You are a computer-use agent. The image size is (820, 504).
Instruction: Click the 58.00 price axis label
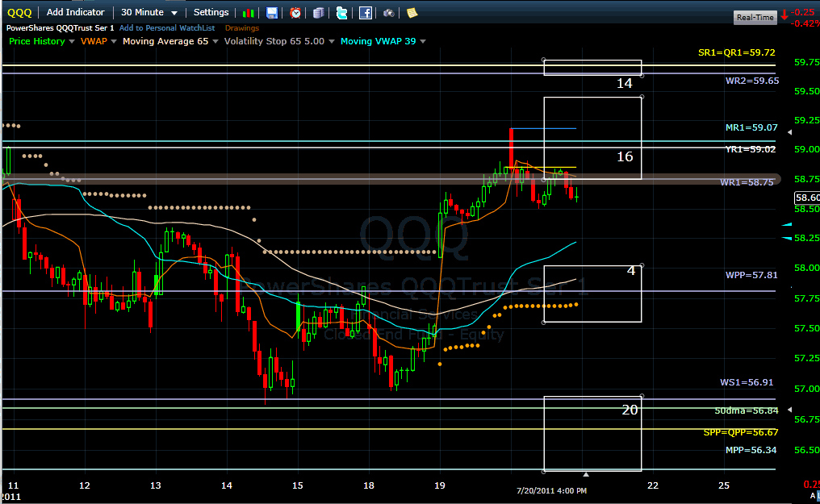point(806,268)
